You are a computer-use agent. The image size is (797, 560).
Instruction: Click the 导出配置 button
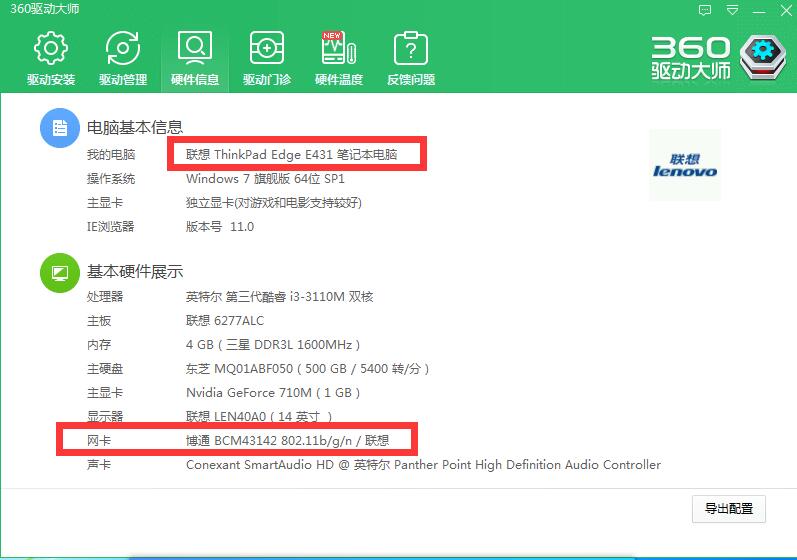[x=728, y=509]
